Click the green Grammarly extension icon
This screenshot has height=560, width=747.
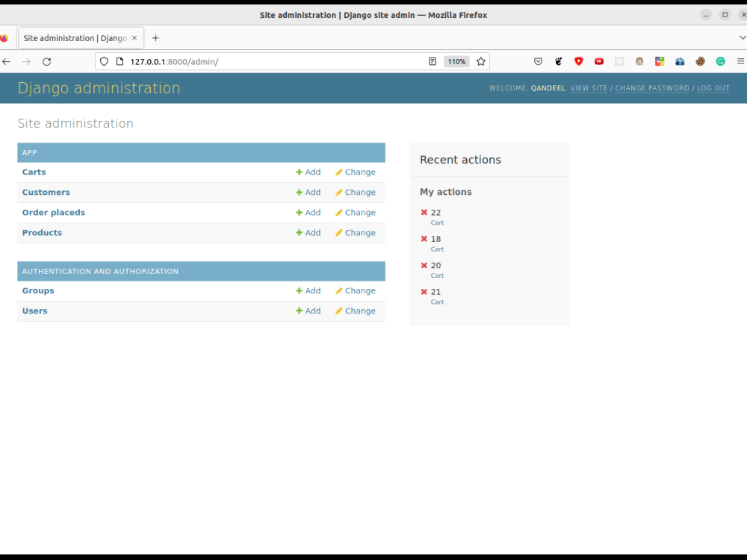(720, 61)
